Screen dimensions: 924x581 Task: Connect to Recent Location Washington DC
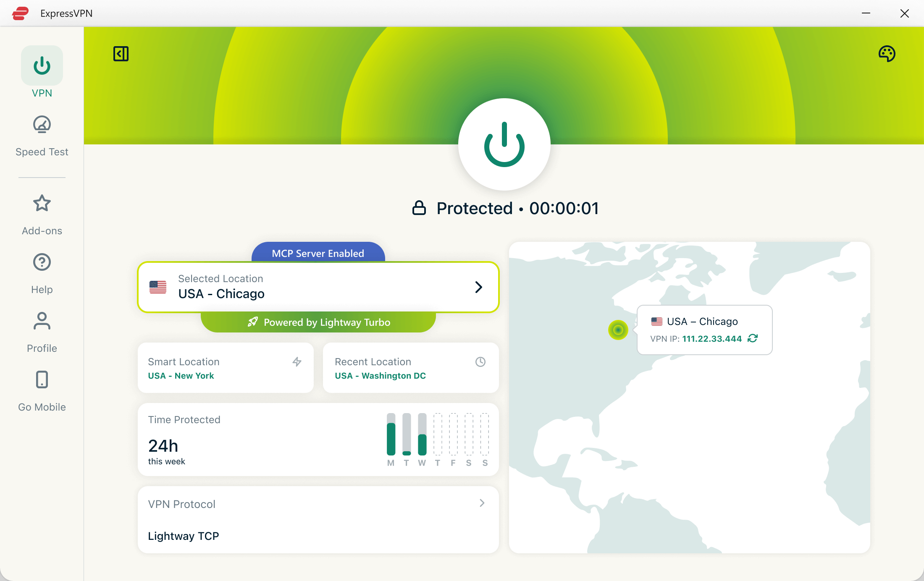[410, 368]
